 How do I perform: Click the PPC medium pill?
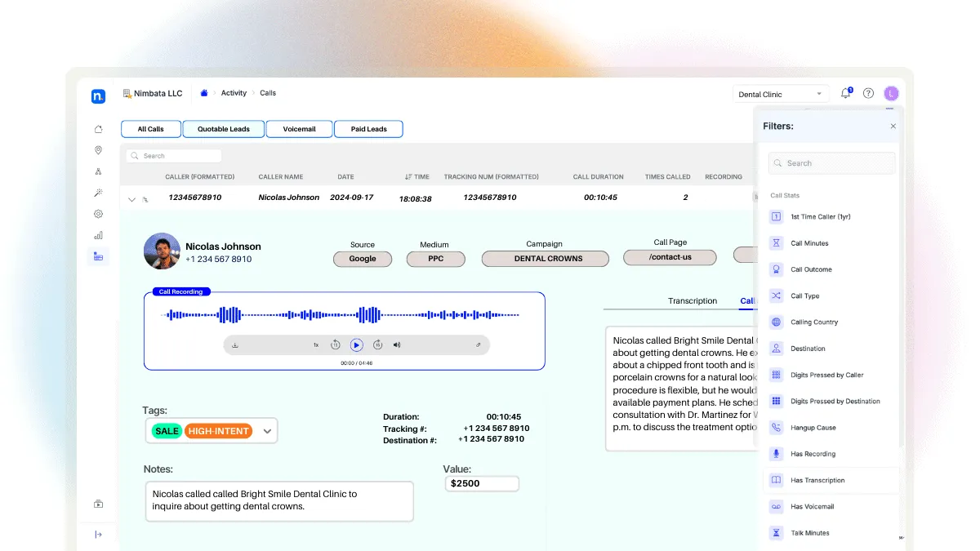(x=436, y=259)
